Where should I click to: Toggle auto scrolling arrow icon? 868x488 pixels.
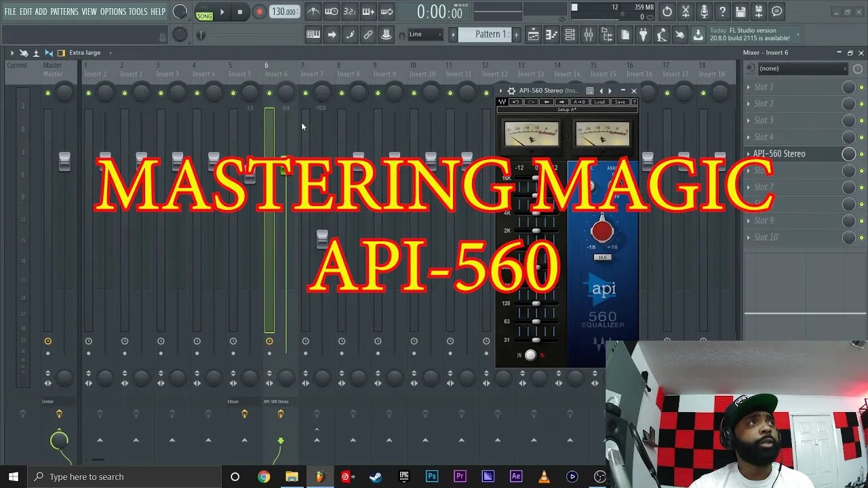332,35
